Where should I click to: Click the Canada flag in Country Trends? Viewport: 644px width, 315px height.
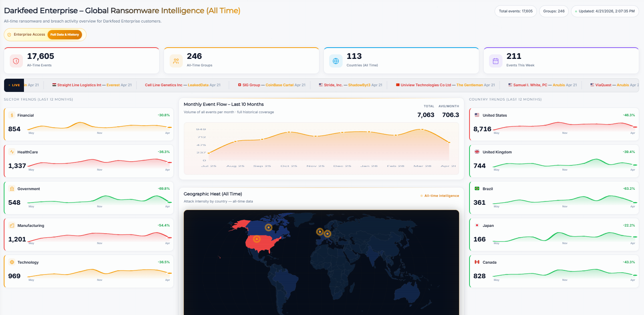pos(477,262)
